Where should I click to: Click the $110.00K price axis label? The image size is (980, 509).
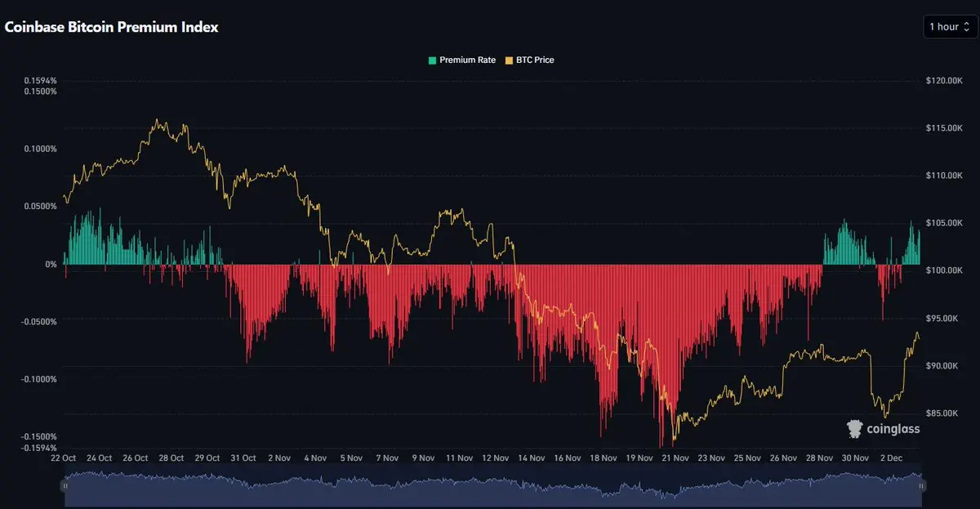click(946, 176)
